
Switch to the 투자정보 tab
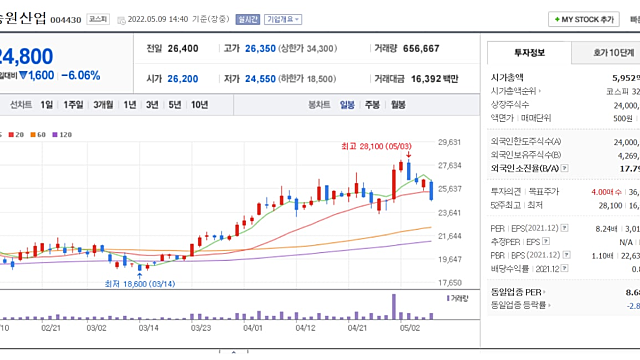pyautogui.click(x=529, y=52)
